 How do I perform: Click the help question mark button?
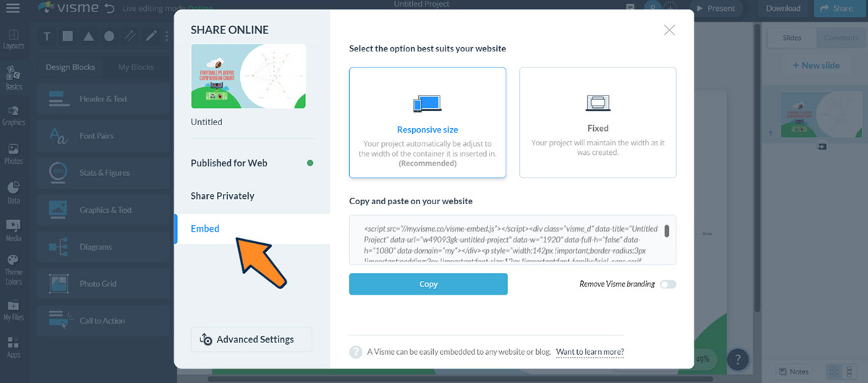(x=737, y=358)
